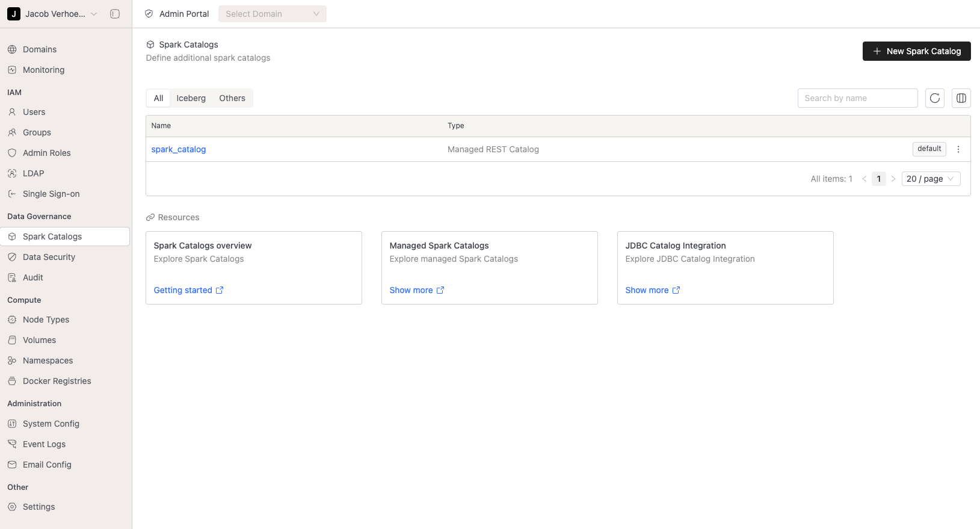Click the refresh catalogs icon button
Screen dimensions: 980x529
point(935,98)
